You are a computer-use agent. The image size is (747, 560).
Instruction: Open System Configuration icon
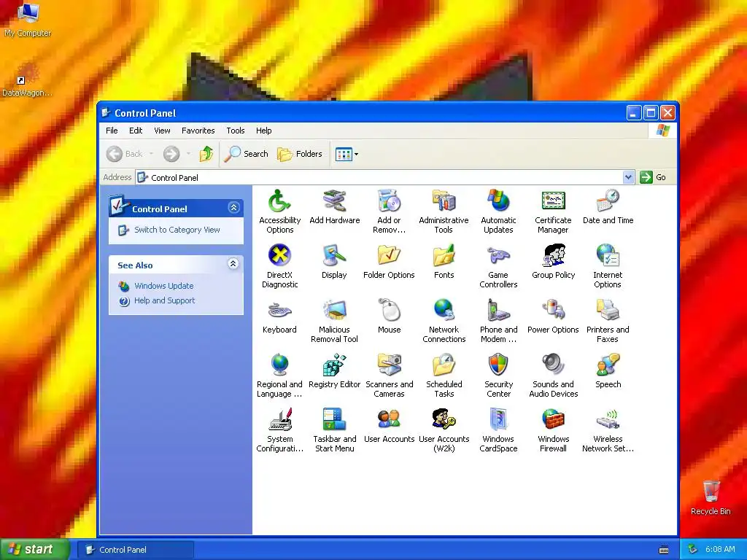279,420
